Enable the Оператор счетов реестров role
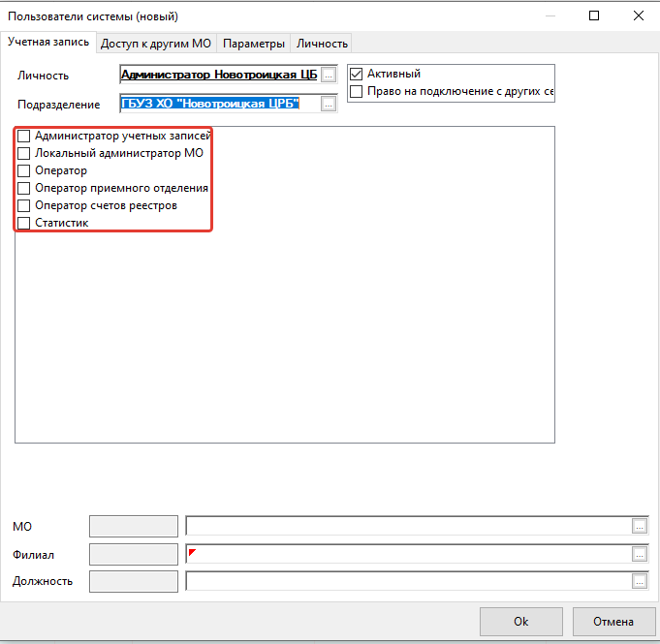This screenshot has width=660, height=644. pos(23,205)
